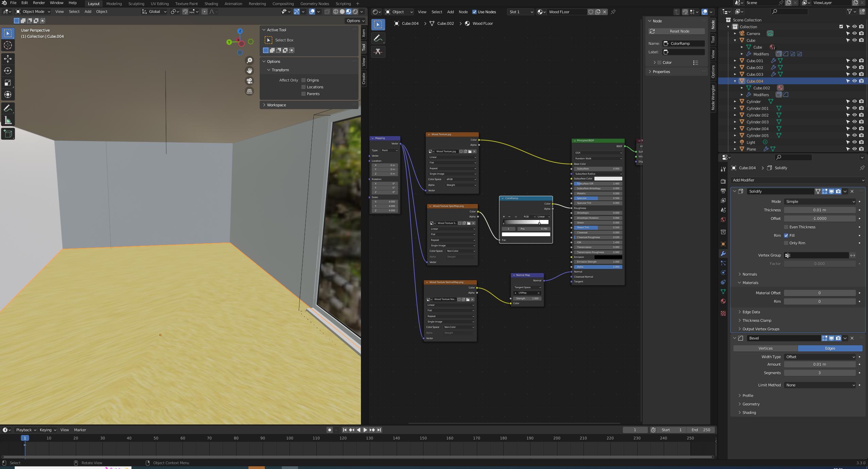Screen dimensions: 868x469
Task: Open Bevel Limit Method dropdown
Action: 819,385
